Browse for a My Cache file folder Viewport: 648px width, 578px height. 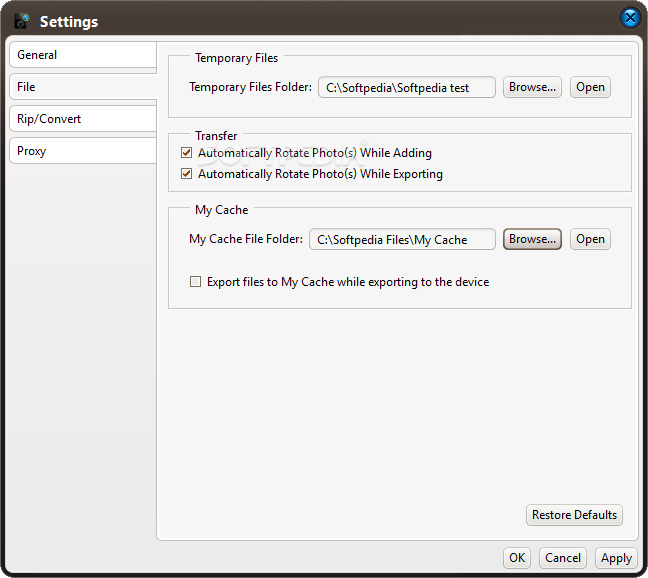coord(532,239)
